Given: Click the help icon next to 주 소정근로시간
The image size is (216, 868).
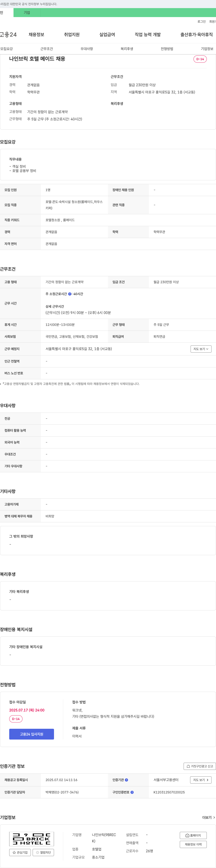Looking at the screenshot, I should pyautogui.click(x=70, y=294).
